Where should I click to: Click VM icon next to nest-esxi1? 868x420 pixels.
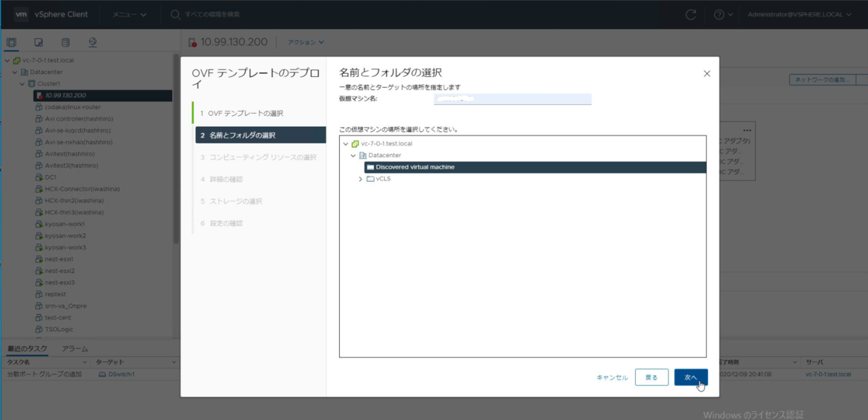pyautogui.click(x=40, y=259)
